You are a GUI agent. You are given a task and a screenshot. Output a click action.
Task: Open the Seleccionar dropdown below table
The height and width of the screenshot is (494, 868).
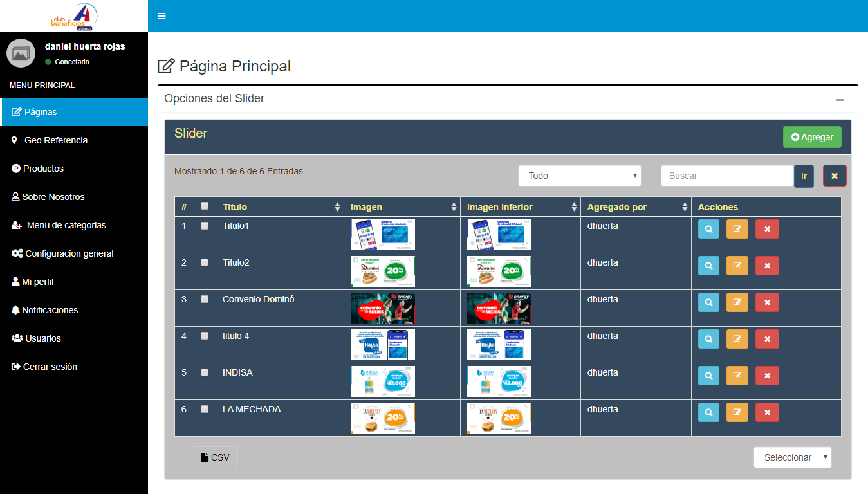(792, 457)
